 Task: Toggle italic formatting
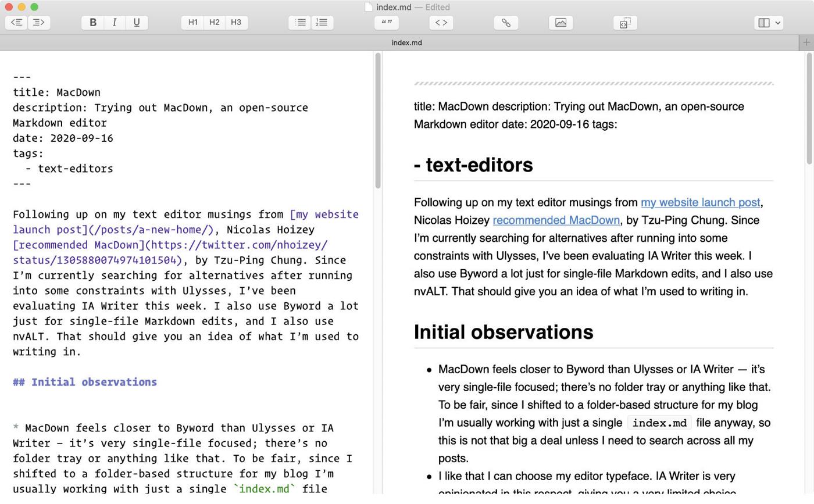pos(115,23)
